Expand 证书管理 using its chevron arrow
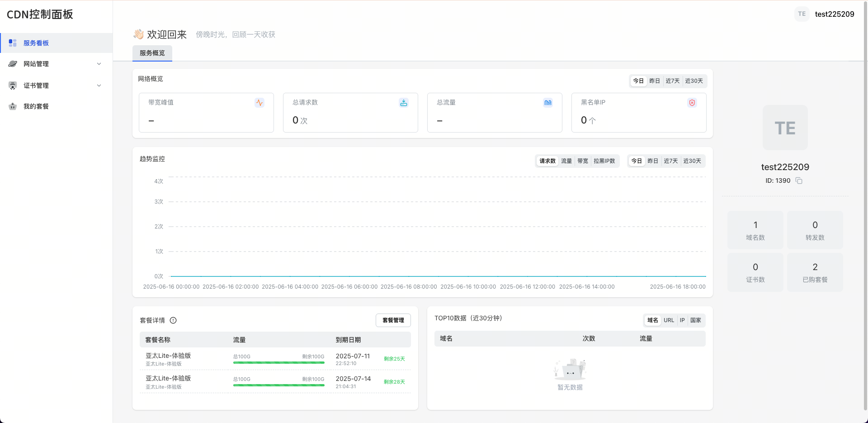 coord(99,86)
